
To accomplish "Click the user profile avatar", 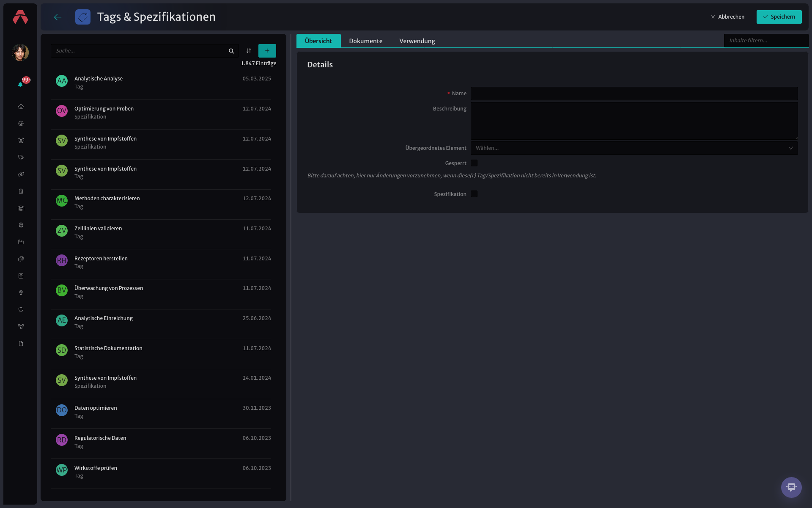I will (x=20, y=52).
